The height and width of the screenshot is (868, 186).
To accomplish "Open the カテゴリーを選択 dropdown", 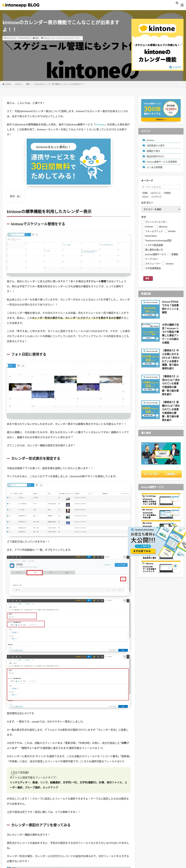I will coord(161,209).
